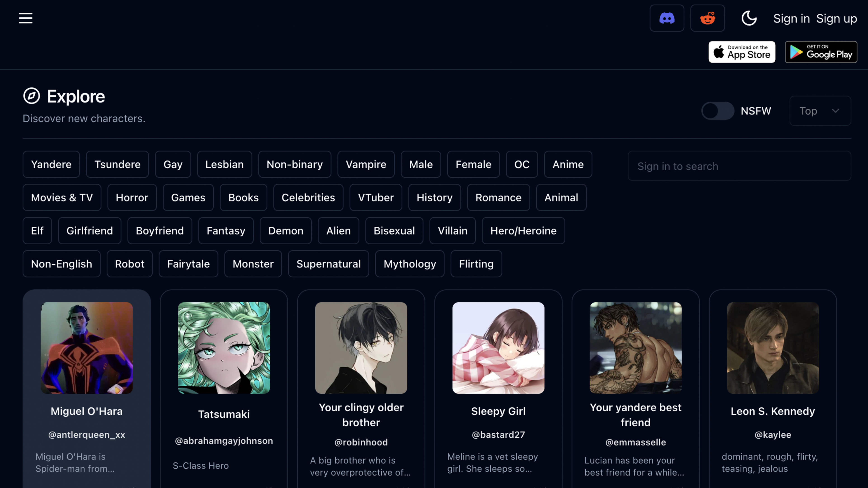Visit creator @kaylee profile

pyautogui.click(x=773, y=435)
